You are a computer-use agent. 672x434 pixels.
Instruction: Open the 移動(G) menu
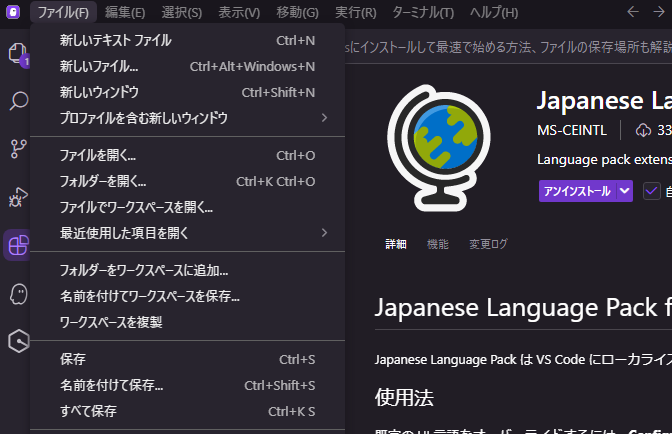click(x=297, y=12)
